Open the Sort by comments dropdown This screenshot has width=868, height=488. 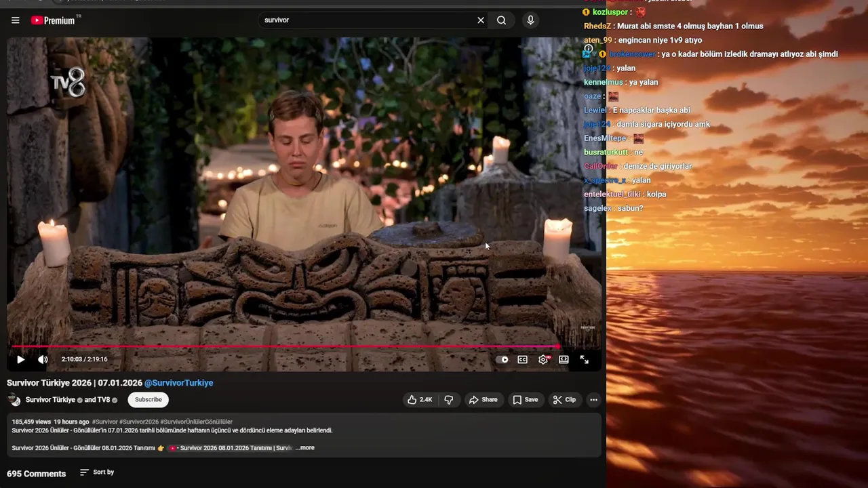96,472
